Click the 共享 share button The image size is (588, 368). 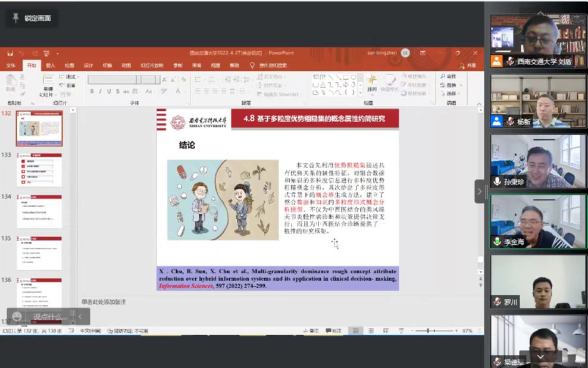(x=468, y=66)
